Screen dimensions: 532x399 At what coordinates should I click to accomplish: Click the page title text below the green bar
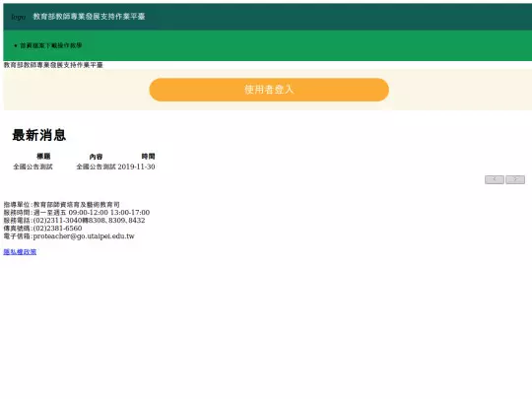tap(53, 65)
